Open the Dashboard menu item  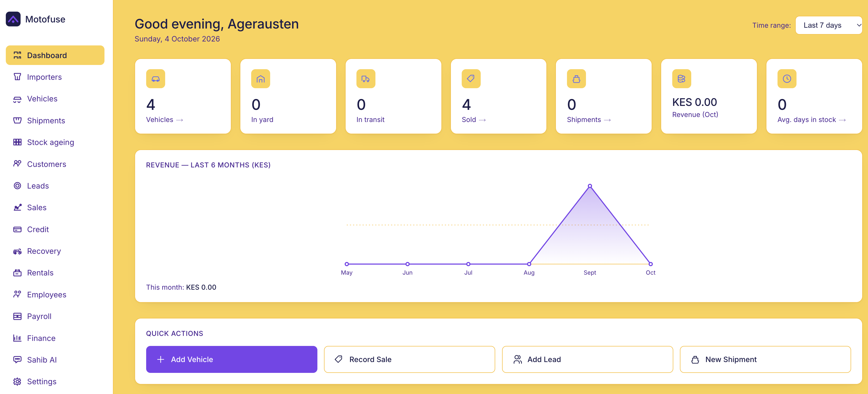(55, 55)
